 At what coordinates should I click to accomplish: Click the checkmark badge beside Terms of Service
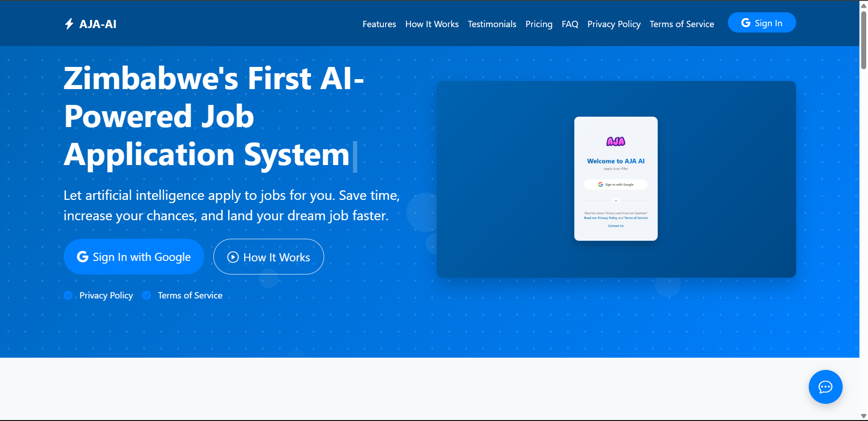pyautogui.click(x=146, y=295)
